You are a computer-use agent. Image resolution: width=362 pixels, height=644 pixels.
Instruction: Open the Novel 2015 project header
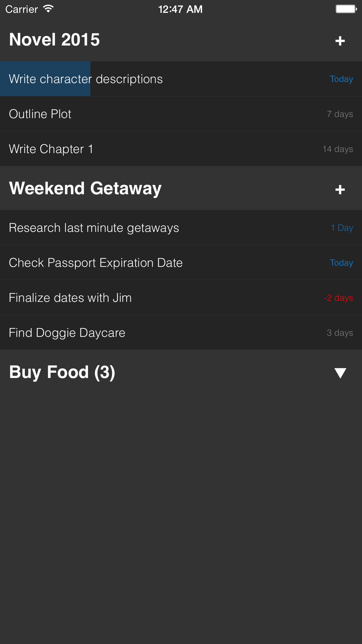click(55, 40)
